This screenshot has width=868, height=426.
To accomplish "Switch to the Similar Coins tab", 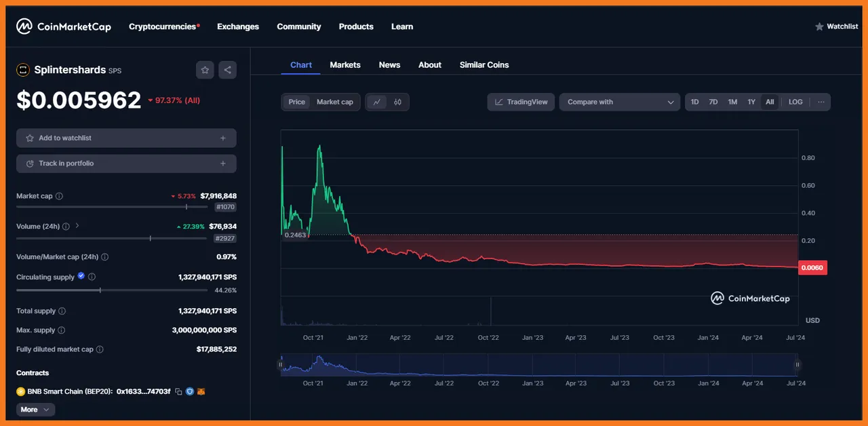I will point(484,65).
